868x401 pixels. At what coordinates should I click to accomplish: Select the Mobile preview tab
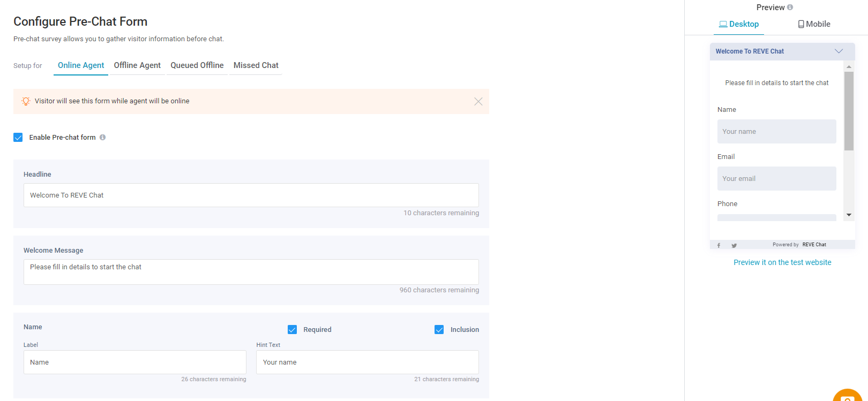pyautogui.click(x=814, y=24)
